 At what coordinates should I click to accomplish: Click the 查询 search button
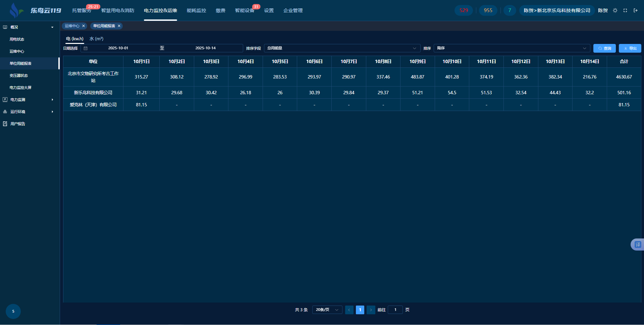(x=604, y=48)
